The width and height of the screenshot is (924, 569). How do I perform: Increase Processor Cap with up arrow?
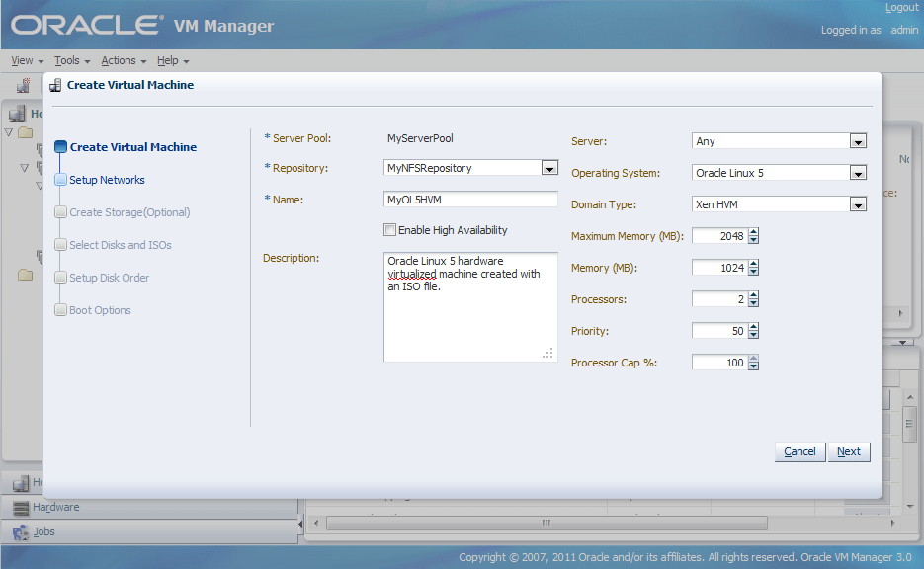754,359
